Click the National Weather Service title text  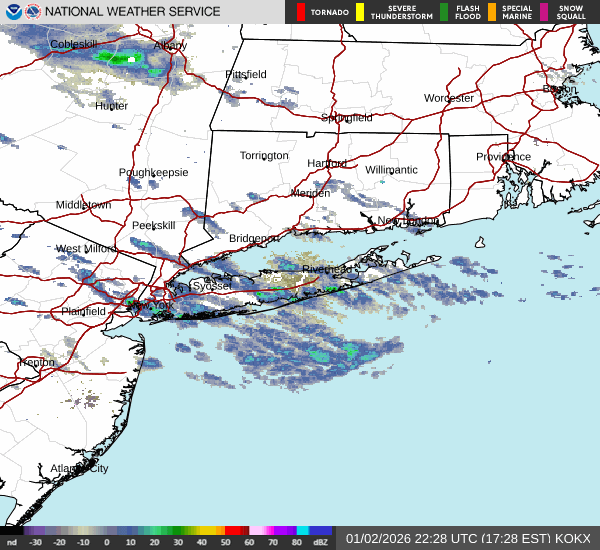(135, 12)
